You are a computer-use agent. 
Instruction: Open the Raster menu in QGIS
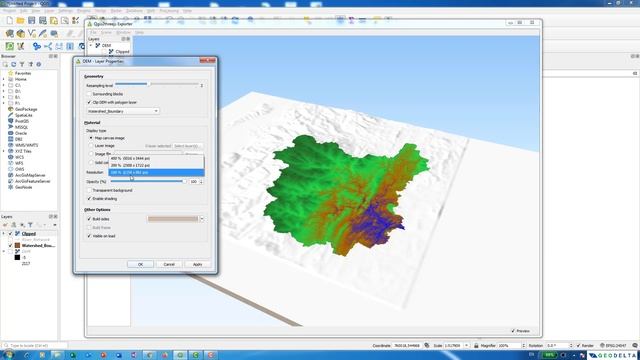(x=116, y=11)
